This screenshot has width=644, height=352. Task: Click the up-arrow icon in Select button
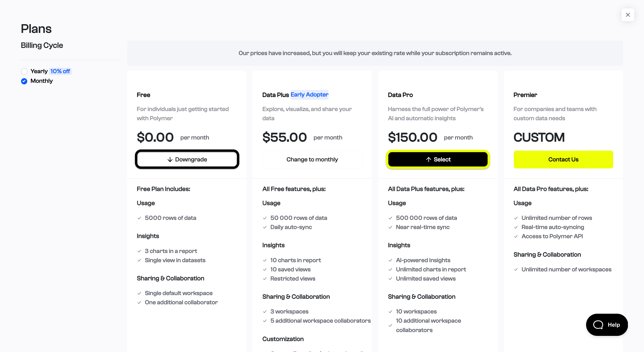[428, 159]
